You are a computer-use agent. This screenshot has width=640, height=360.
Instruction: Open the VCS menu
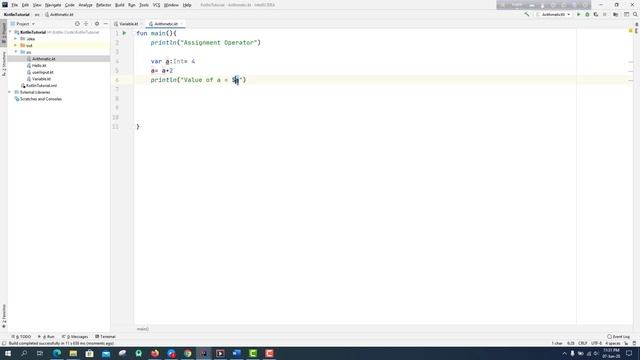tap(156, 5)
